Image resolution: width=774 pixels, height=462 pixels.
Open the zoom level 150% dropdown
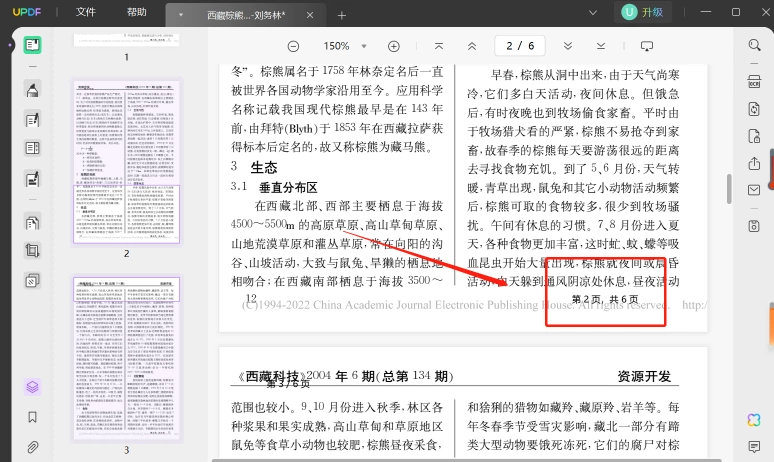(x=364, y=46)
